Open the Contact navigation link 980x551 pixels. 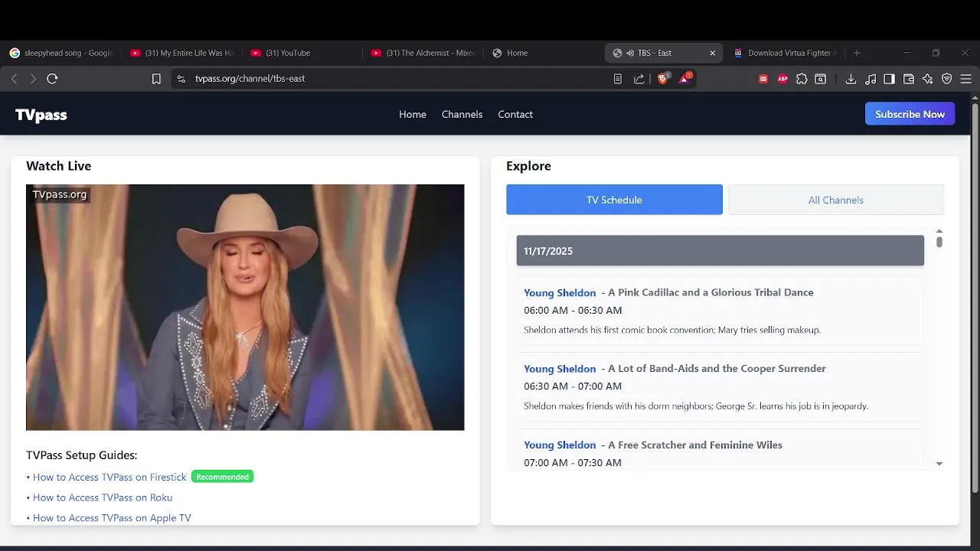coord(515,114)
